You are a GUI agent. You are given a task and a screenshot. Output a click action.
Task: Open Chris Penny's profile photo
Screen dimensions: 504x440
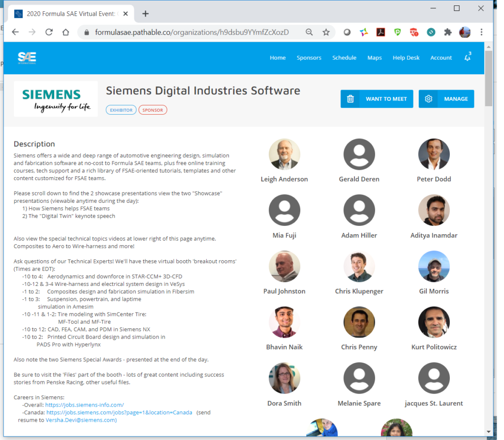click(359, 322)
